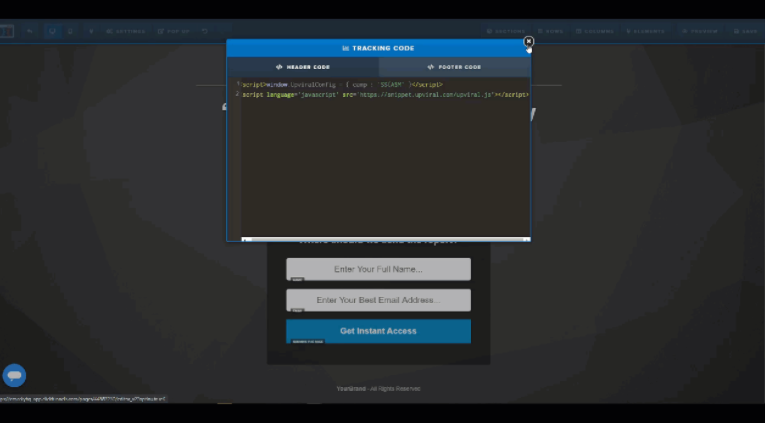This screenshot has width=765, height=423.
Task: Switch to the Header Code tab
Action: (x=303, y=67)
